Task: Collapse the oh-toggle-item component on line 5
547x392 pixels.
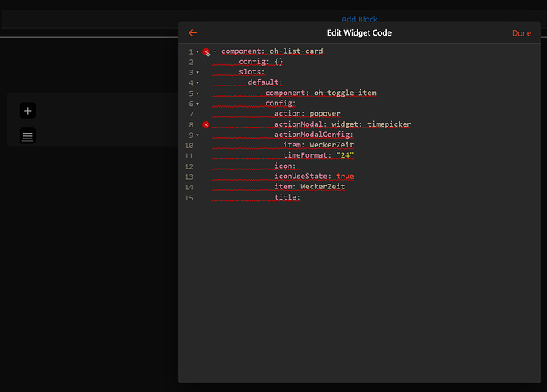Action: tap(197, 93)
